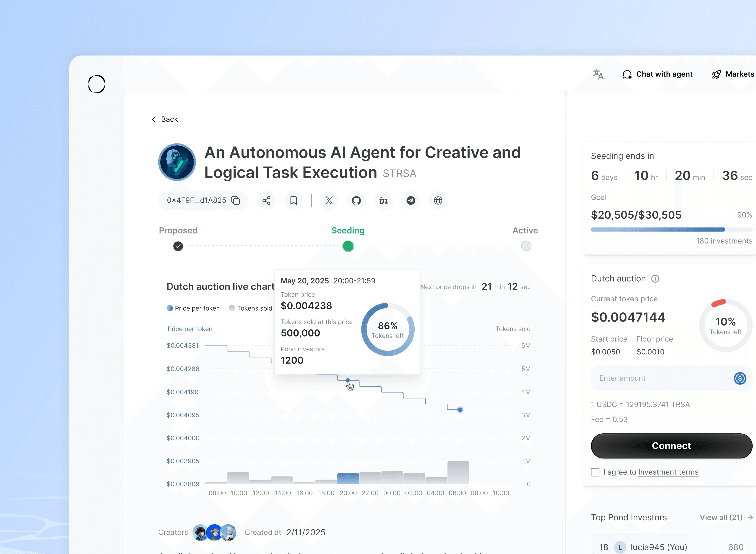Open the language translation icon
This screenshot has height=554, width=756.
point(598,74)
